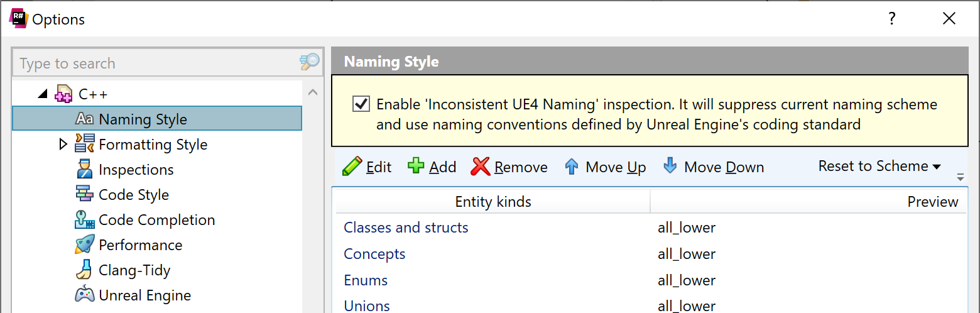Viewport: 980px width, 313px height.
Task: Click the Edit pencil icon
Action: click(x=352, y=167)
